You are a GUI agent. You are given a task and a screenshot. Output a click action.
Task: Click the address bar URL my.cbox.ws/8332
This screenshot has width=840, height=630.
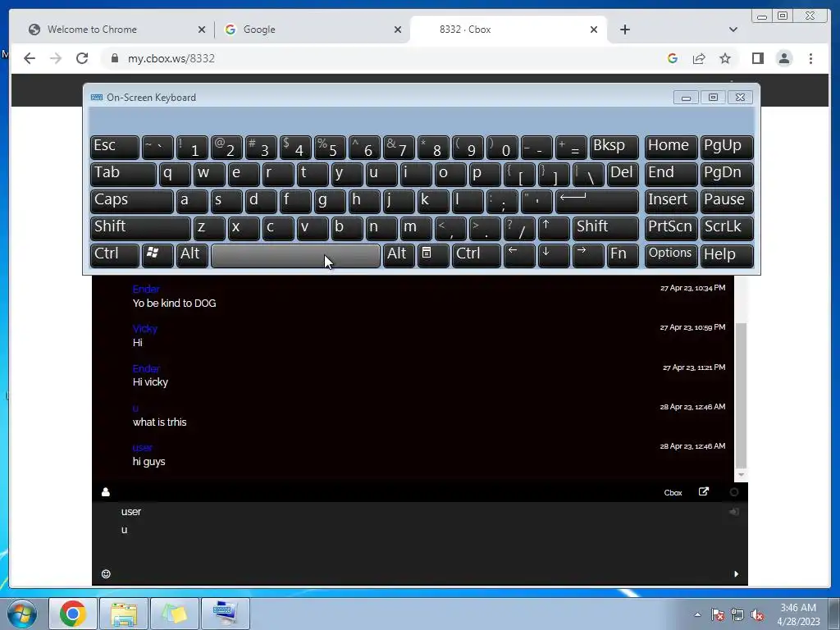[x=171, y=58]
